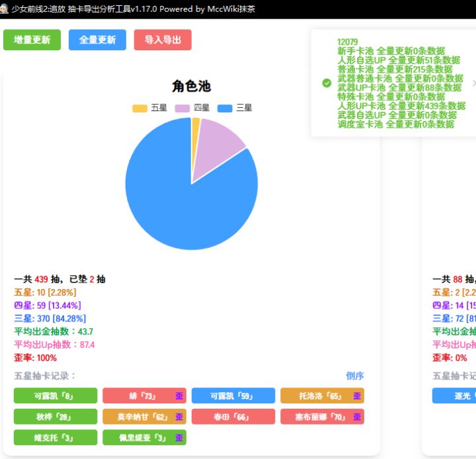Select the 可露凯「8」 record tag

click(x=56, y=396)
